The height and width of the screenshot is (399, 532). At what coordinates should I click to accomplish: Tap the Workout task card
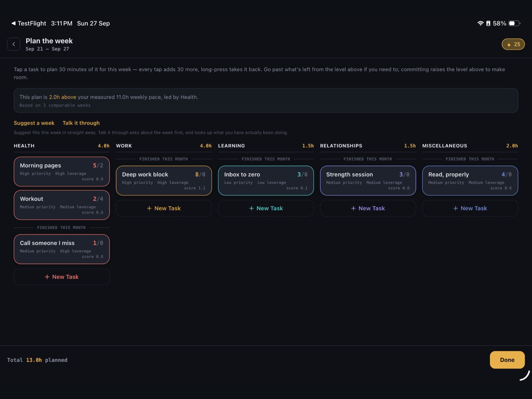pos(61,205)
